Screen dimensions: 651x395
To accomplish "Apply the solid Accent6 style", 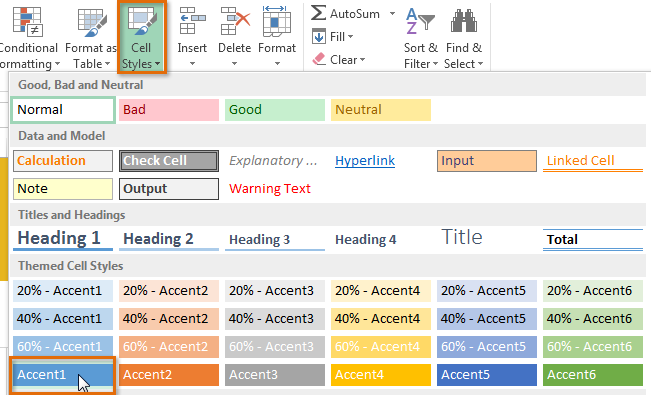I will [593, 375].
